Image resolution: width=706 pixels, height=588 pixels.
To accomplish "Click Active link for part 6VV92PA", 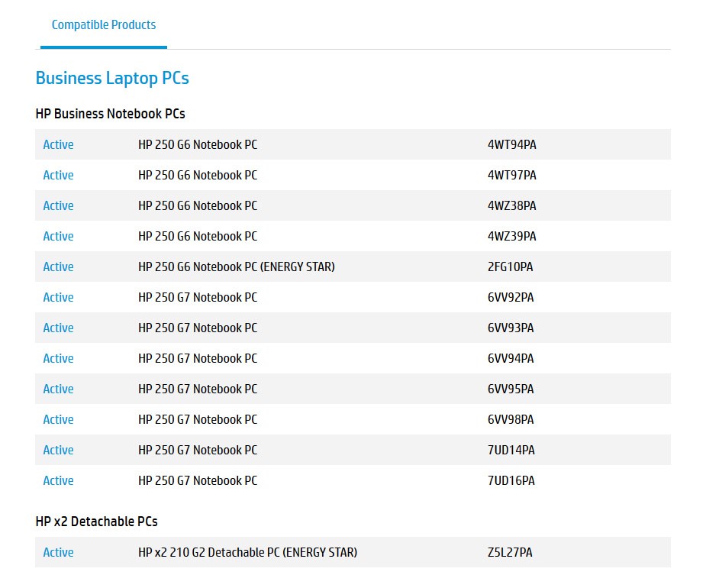I will point(58,297).
